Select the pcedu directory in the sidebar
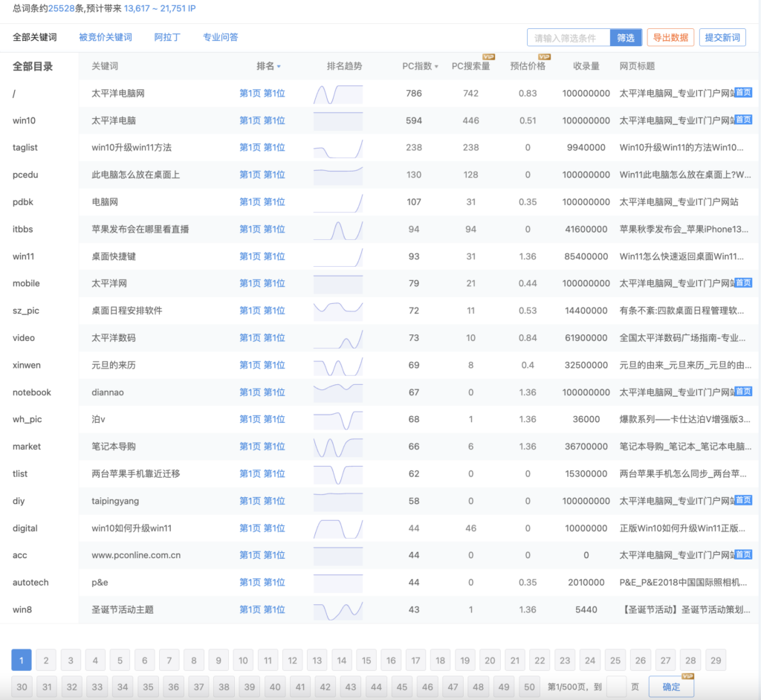The image size is (761, 700). pyautogui.click(x=25, y=175)
